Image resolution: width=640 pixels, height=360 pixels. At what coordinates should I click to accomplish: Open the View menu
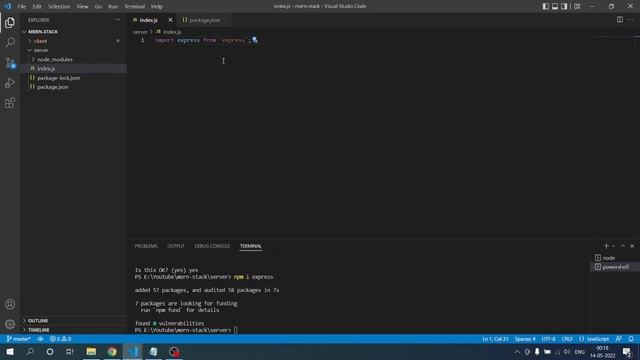[82, 7]
